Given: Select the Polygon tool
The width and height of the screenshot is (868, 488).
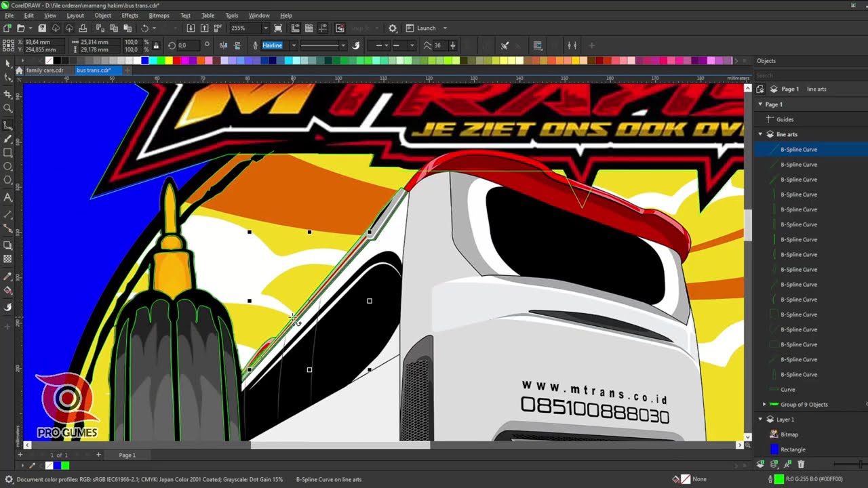Looking at the screenshot, I should pyautogui.click(x=8, y=180).
